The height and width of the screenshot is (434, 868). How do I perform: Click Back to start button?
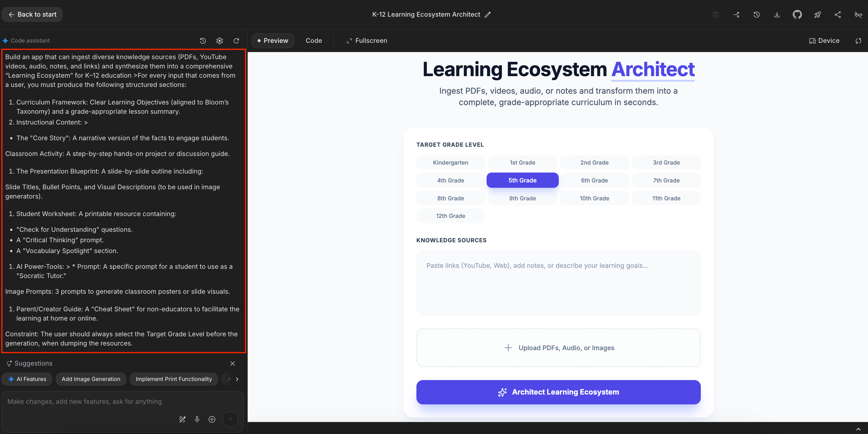[32, 14]
